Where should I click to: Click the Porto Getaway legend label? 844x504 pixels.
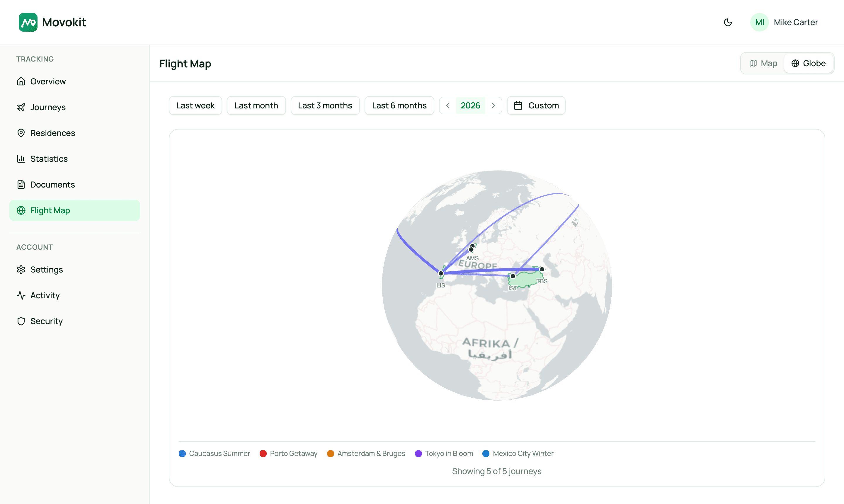pos(293,454)
